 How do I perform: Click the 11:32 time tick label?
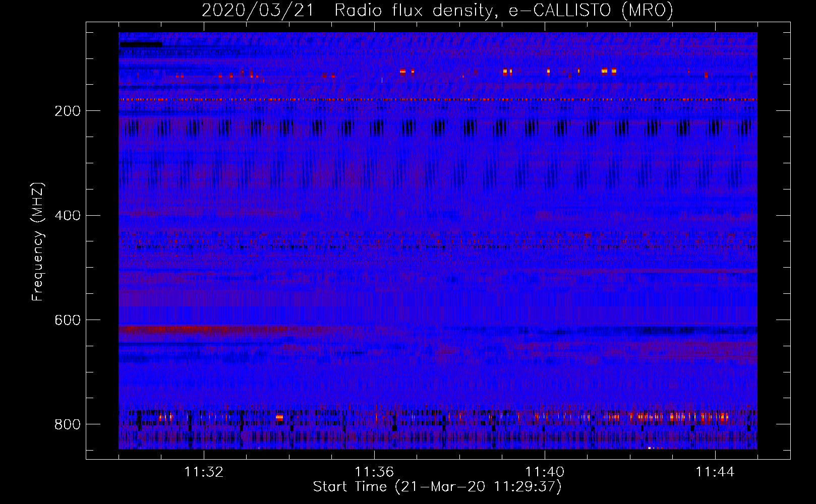tap(204, 472)
